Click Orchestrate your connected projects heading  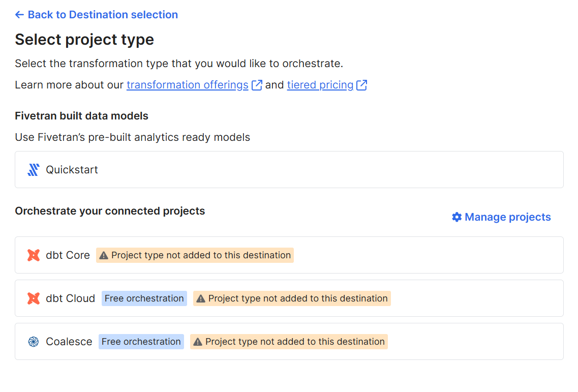110,211
